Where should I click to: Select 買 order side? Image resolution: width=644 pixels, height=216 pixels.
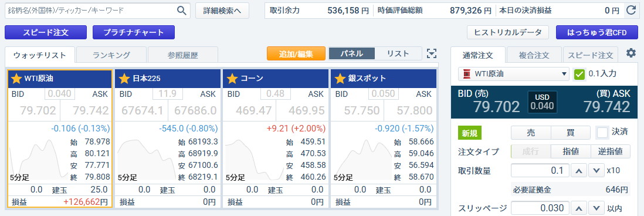[571, 133]
